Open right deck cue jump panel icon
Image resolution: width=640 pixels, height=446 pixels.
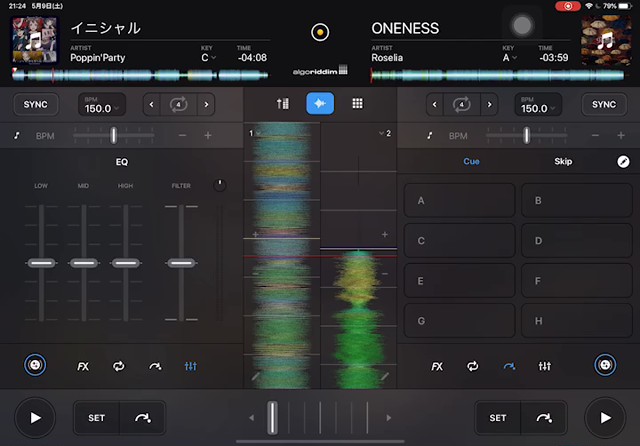(509, 366)
